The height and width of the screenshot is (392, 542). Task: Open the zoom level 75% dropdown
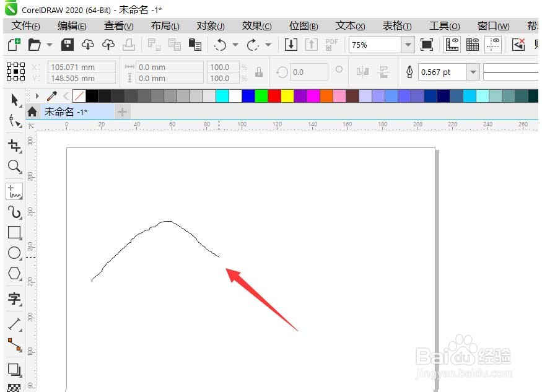point(408,45)
